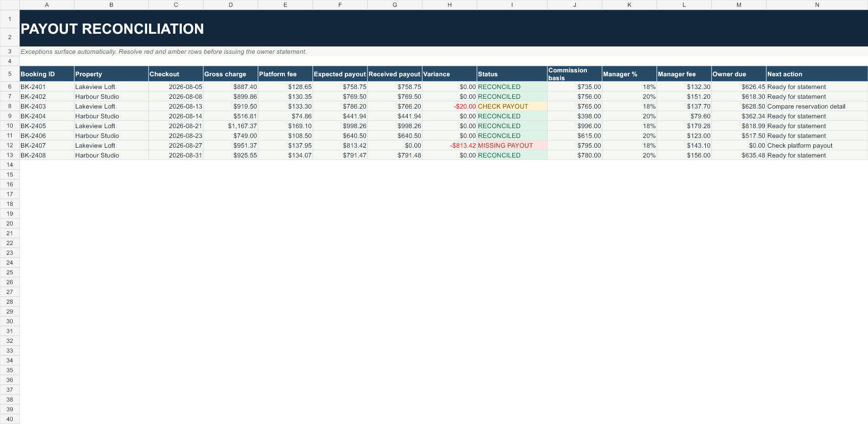
Task: Select the PAYOUT RECONCILIATION title cell
Action: click(x=444, y=28)
